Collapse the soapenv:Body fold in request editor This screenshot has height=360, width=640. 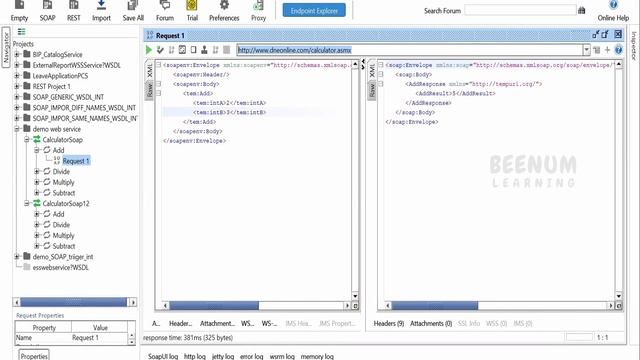158,84
